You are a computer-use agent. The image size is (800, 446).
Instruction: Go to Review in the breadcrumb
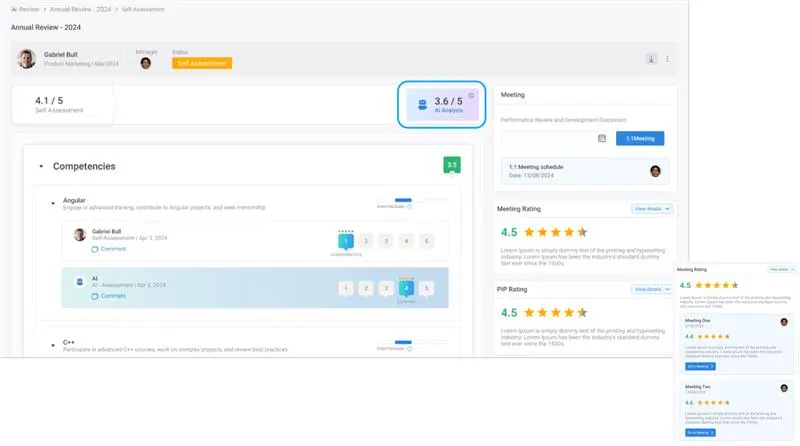29,8
